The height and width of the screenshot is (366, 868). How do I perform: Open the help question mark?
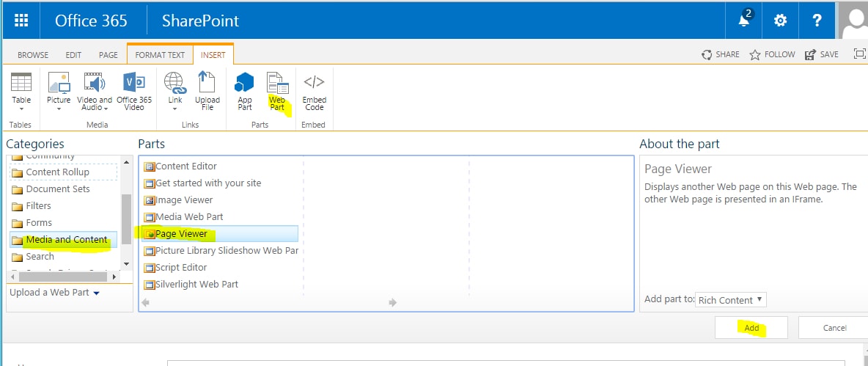(817, 21)
